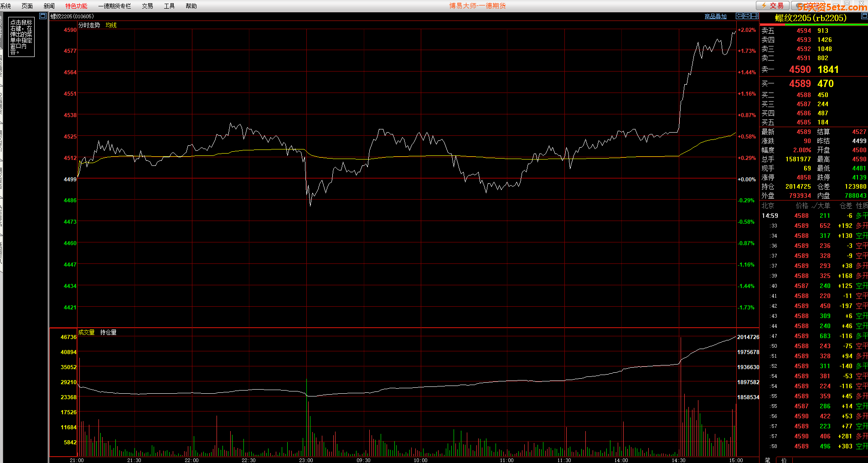Open the 特色功能 menu
Image resolution: width=868 pixels, height=463 pixels.
pyautogui.click(x=76, y=6)
